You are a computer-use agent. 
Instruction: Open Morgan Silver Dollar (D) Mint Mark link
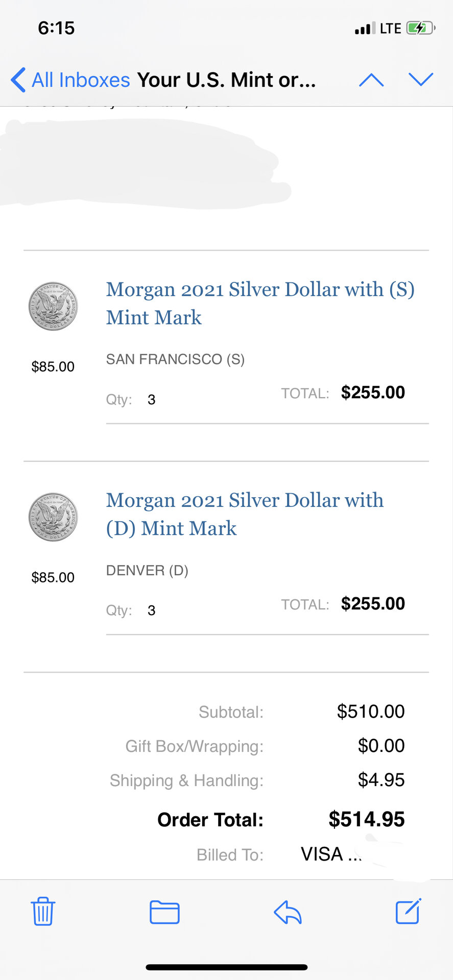245,514
